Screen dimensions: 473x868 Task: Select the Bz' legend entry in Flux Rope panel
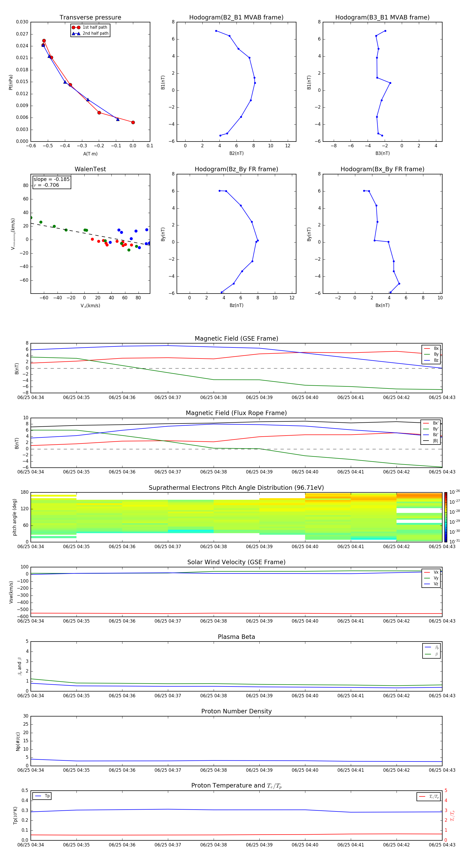(x=431, y=435)
